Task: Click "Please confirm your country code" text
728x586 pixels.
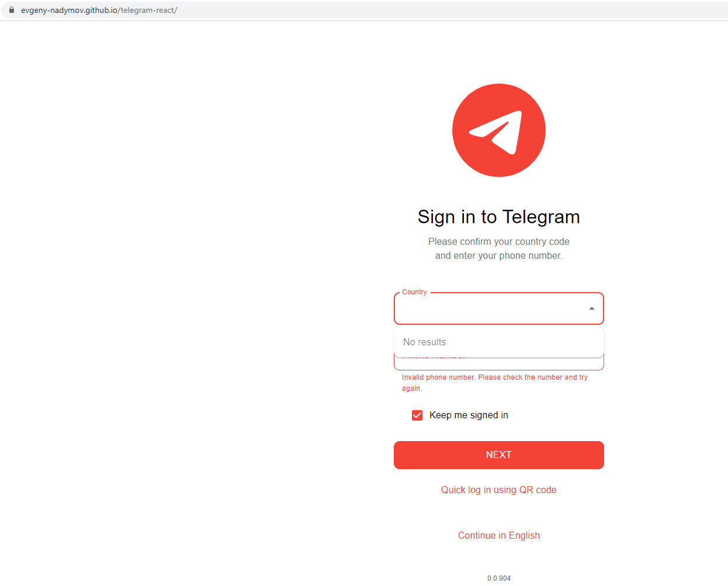Action: point(498,242)
